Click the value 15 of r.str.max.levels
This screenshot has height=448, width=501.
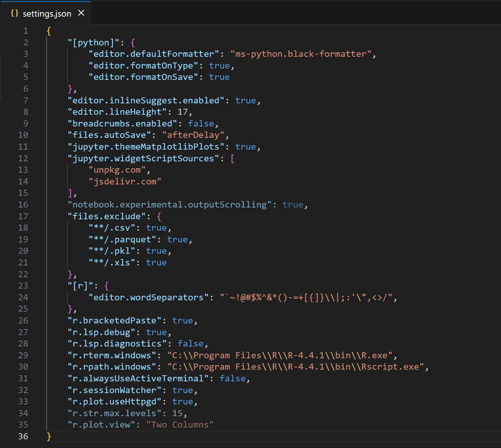177,414
